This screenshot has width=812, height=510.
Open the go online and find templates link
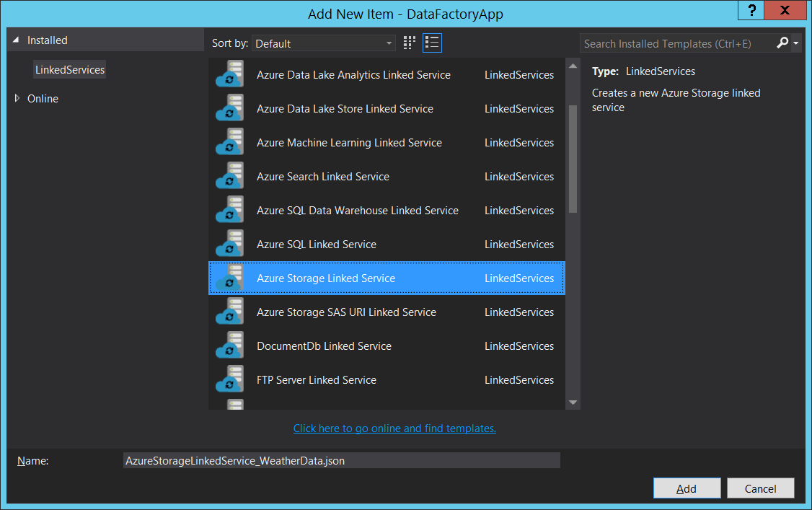(394, 428)
